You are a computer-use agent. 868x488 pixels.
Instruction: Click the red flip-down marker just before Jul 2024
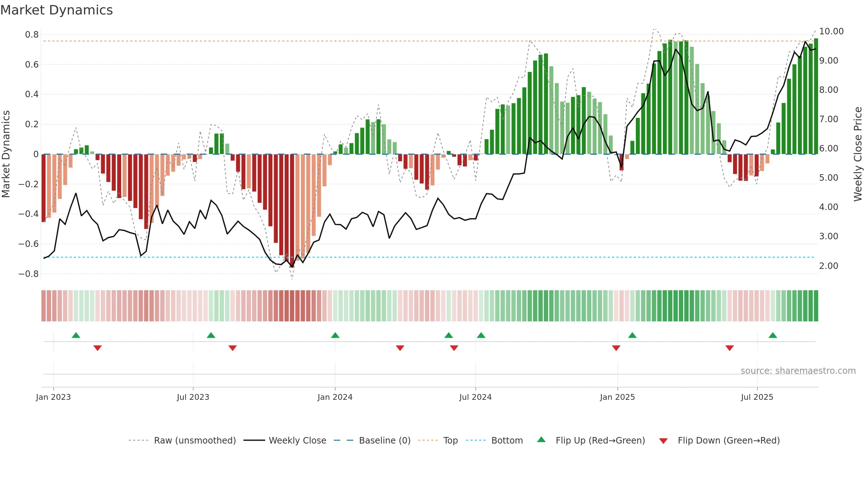454,348
